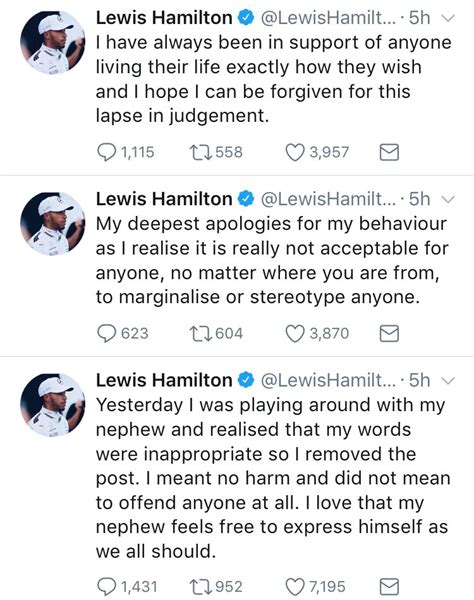Like the tweet with 3,957 likes
474x600 pixels.
pos(295,152)
